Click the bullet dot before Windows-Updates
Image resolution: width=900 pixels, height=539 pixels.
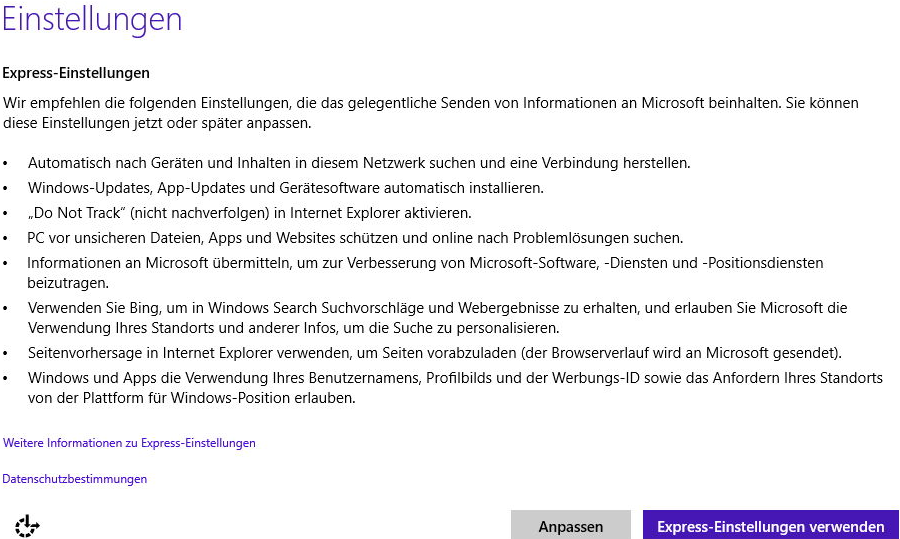coord(5,188)
